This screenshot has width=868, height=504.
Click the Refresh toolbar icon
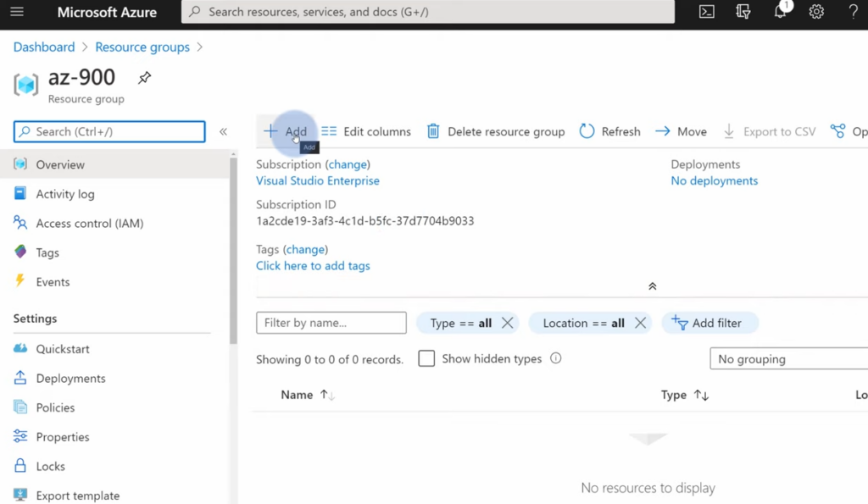pyautogui.click(x=587, y=131)
